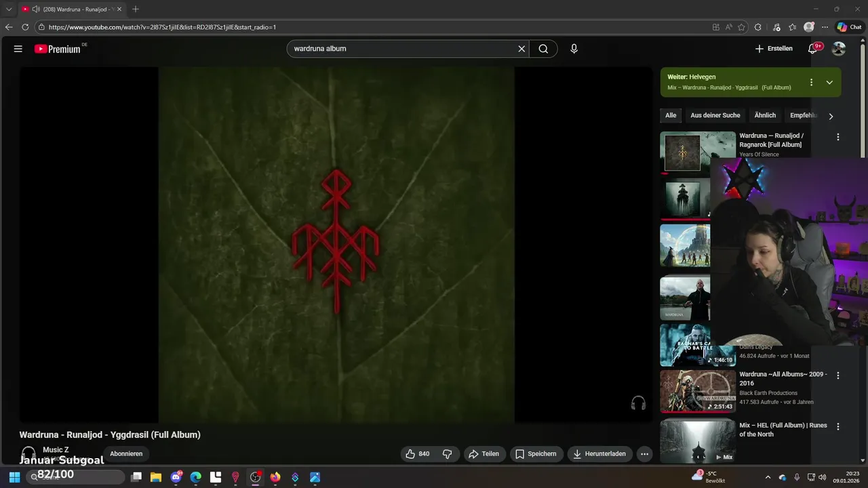868x488 pixels.
Task: Run search with the magnifier button
Action: tap(543, 49)
